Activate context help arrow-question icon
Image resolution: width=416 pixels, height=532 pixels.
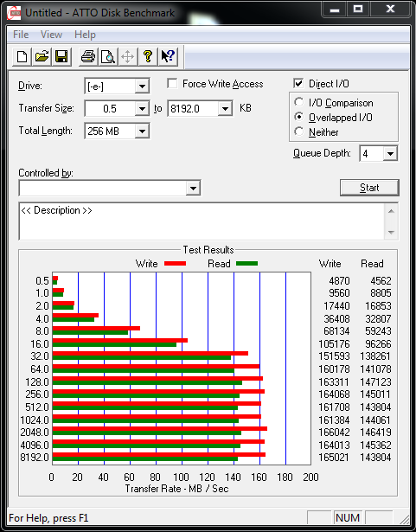point(167,57)
